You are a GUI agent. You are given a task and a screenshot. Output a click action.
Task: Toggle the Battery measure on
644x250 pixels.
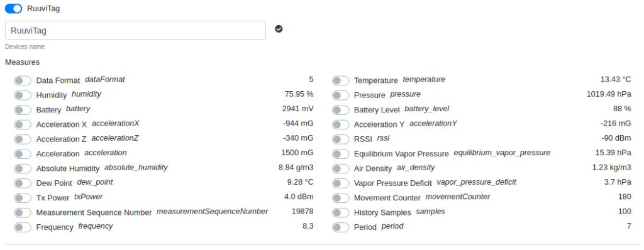tap(23, 110)
